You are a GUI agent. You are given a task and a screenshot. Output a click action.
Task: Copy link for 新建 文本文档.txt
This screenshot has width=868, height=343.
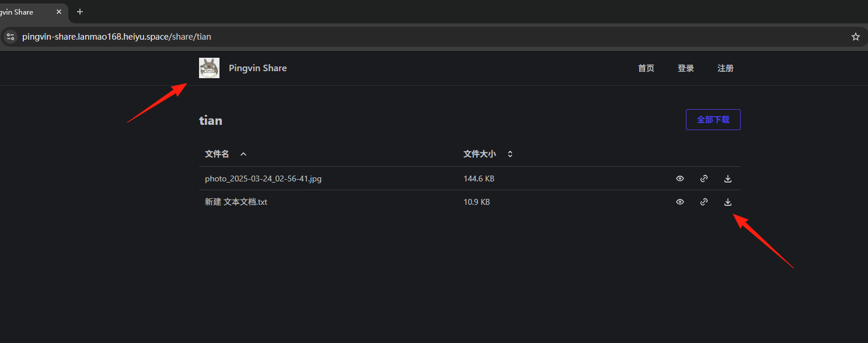[704, 202]
